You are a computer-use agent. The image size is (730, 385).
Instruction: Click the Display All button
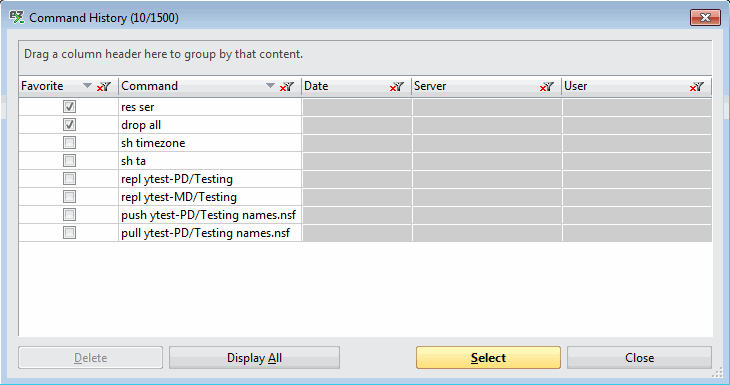(x=254, y=358)
